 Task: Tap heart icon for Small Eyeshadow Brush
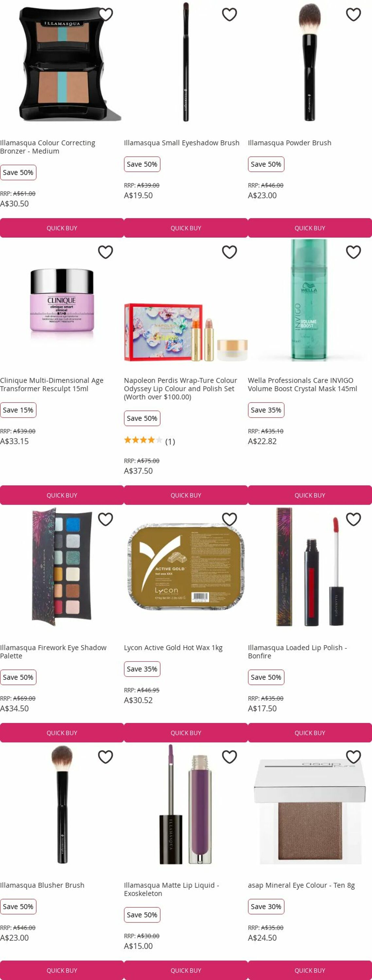coord(229,14)
